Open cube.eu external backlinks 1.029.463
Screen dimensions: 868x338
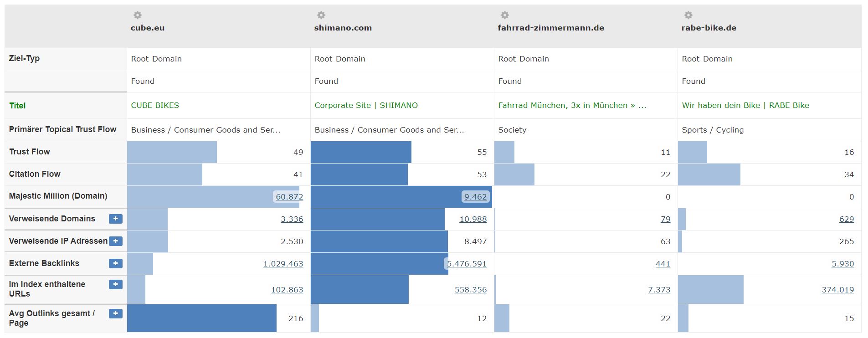(283, 264)
